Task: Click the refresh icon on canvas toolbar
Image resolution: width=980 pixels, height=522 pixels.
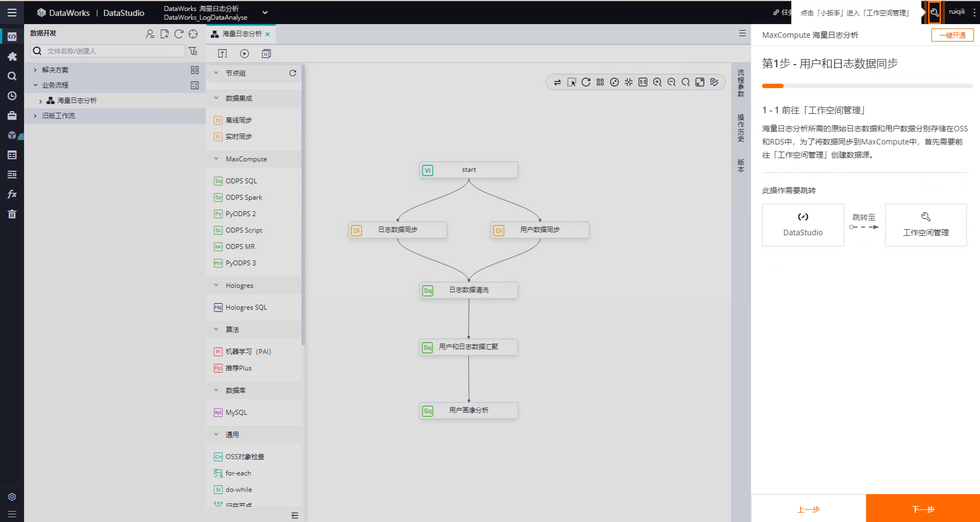Action: pos(586,82)
